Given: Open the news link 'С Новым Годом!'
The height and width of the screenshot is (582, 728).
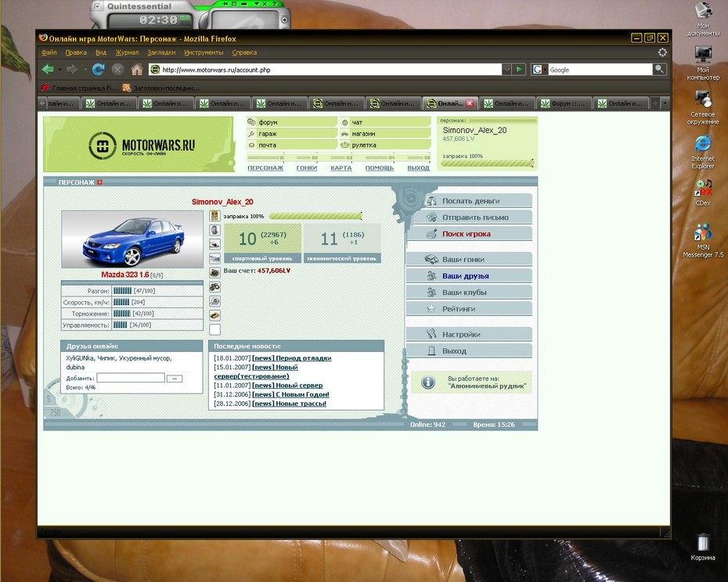Looking at the screenshot, I should click(x=302, y=394).
